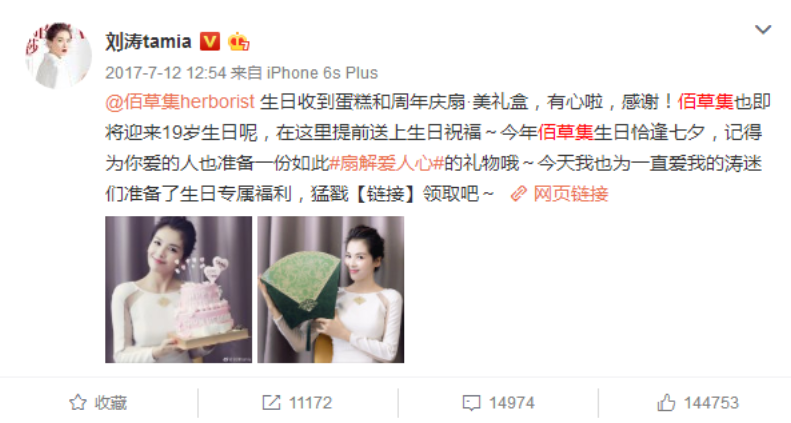Click the star favorite icon
This screenshot has width=791, height=423.
78,403
